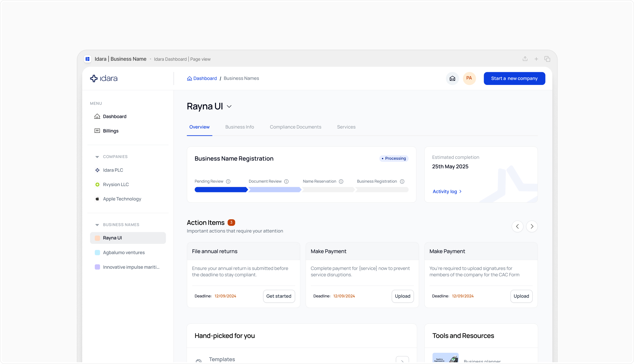
Task: Switch to the Compliance Documents tab
Action: (295, 127)
